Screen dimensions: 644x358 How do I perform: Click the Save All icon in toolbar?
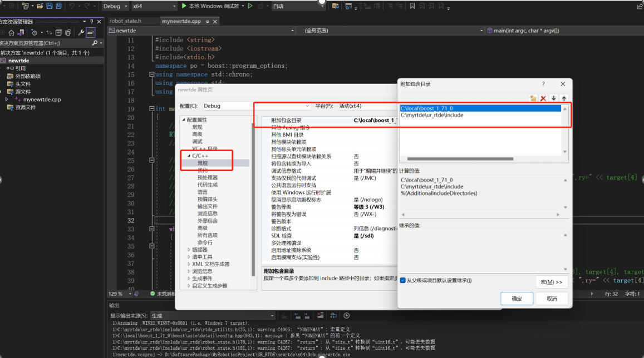(x=59, y=6)
